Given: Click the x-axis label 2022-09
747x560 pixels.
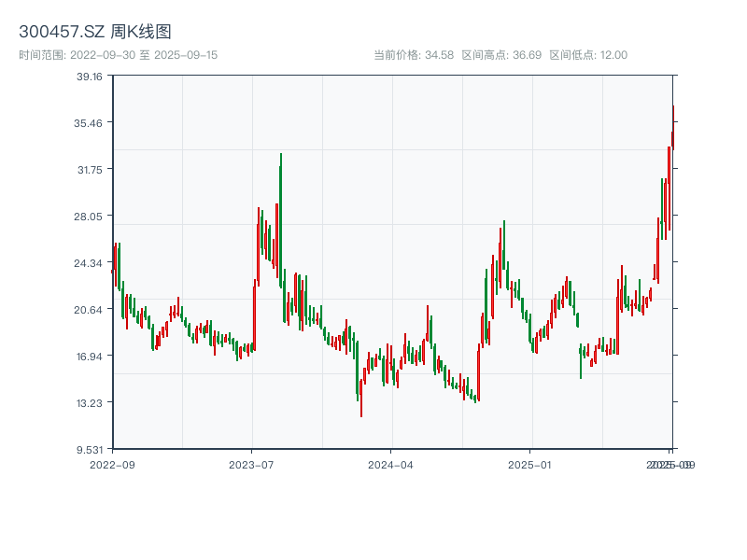Looking at the screenshot, I should tap(112, 465).
